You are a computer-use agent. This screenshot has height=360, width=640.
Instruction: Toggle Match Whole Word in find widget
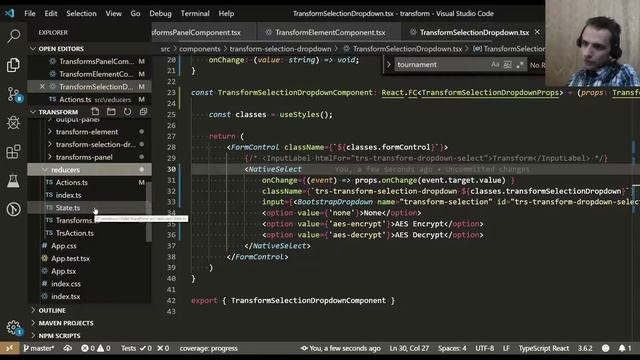coord(507,64)
